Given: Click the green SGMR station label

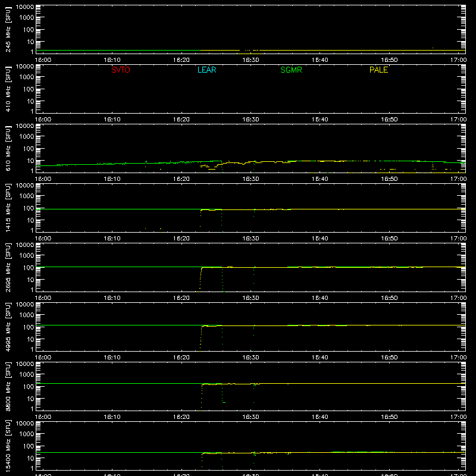Looking at the screenshot, I should coord(291,70).
